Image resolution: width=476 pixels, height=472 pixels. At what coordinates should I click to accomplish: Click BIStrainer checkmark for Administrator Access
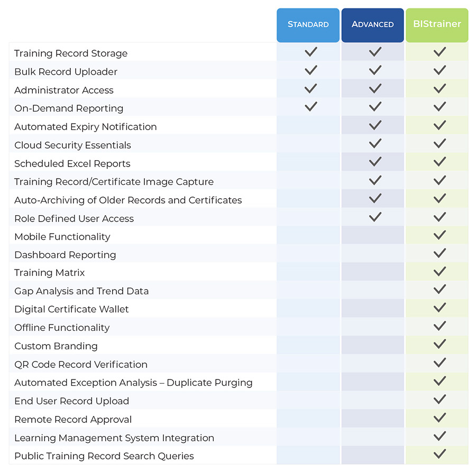tap(440, 88)
